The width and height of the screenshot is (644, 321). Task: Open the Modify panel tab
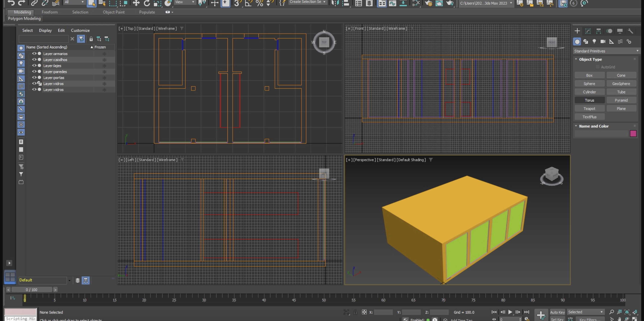(588, 31)
